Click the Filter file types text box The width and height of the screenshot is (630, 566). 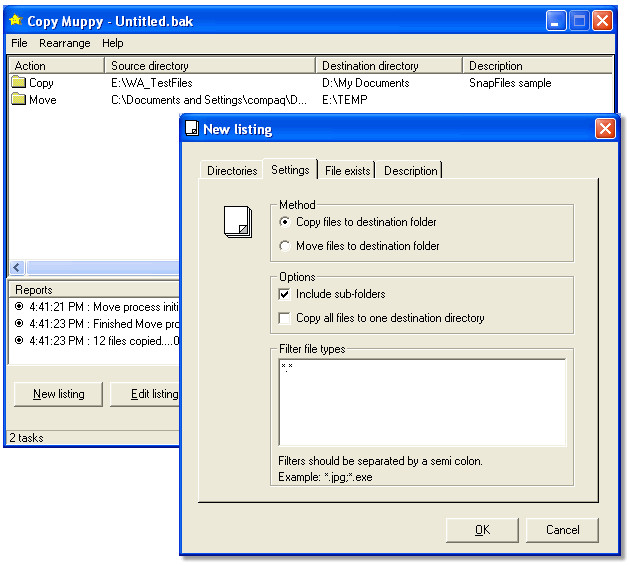pyautogui.click(x=422, y=403)
